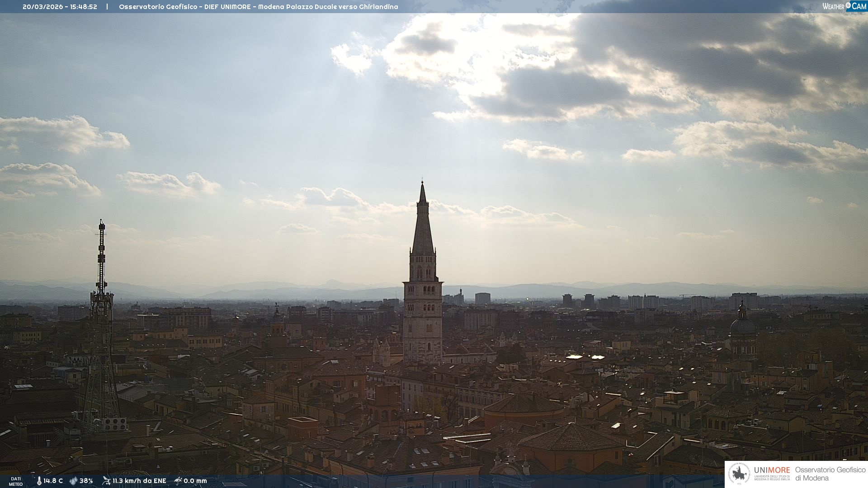
Task: Click the rain umbrella precipitation icon
Action: tap(178, 481)
